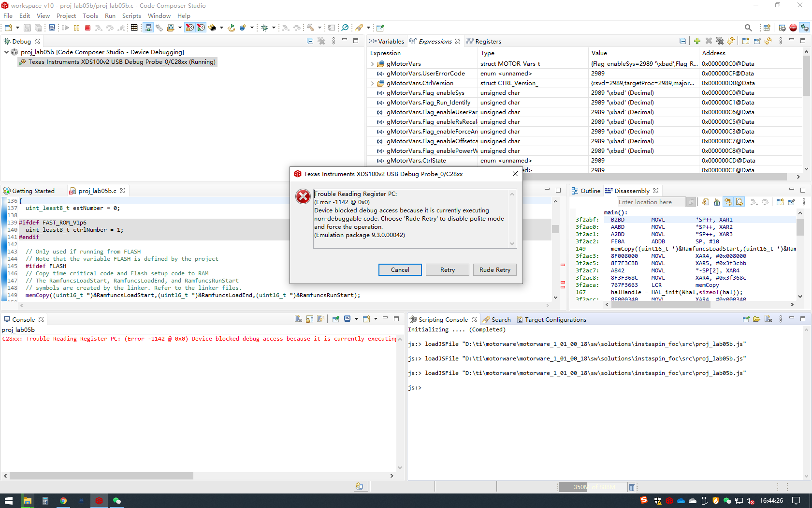The width and height of the screenshot is (812, 508).
Task: Open Disassembly view kebab menu
Action: click(804, 202)
